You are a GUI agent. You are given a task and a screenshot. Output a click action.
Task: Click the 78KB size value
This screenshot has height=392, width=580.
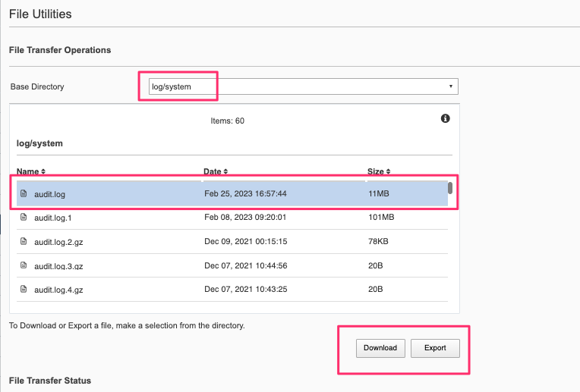point(378,241)
